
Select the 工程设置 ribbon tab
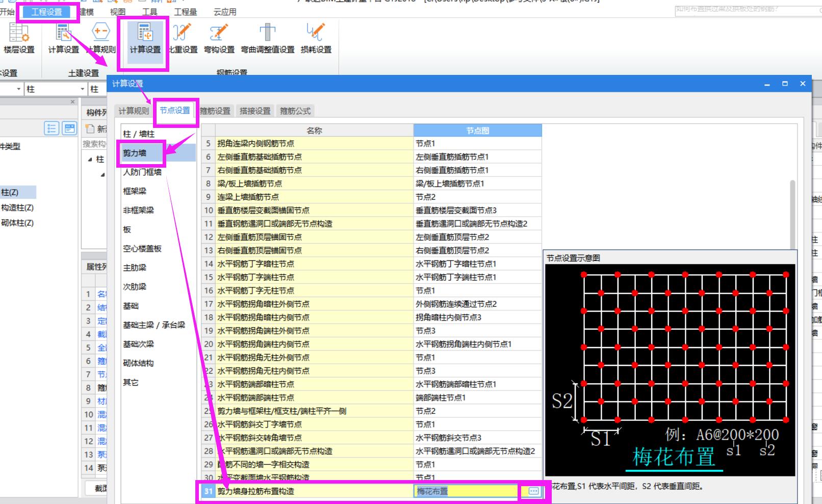click(x=46, y=12)
